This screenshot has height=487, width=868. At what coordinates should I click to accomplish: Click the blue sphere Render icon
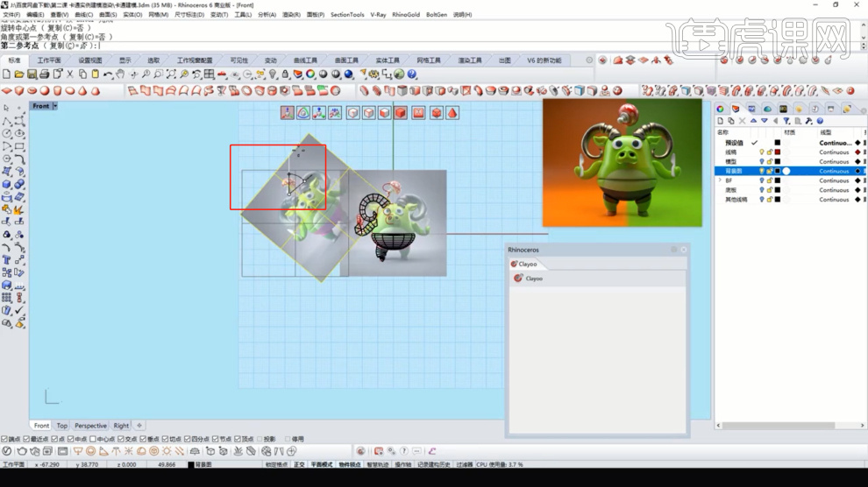(x=349, y=74)
